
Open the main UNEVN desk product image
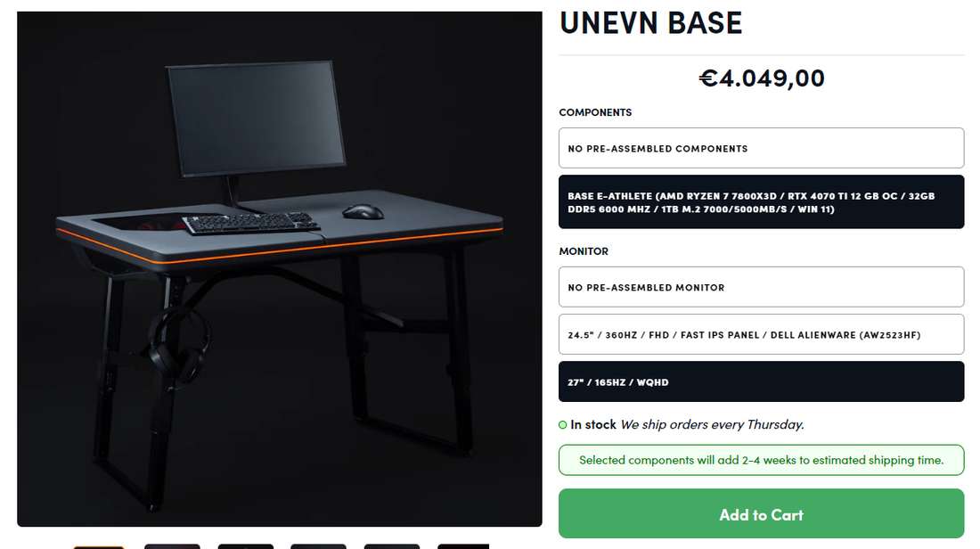coord(280,269)
